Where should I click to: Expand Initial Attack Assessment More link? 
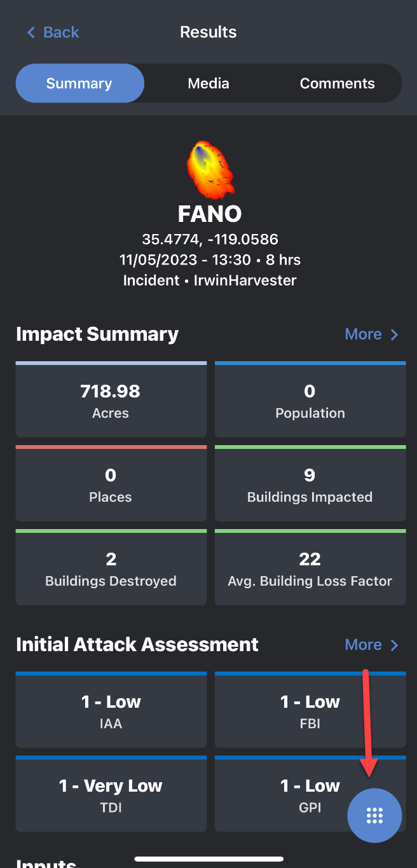[364, 645]
